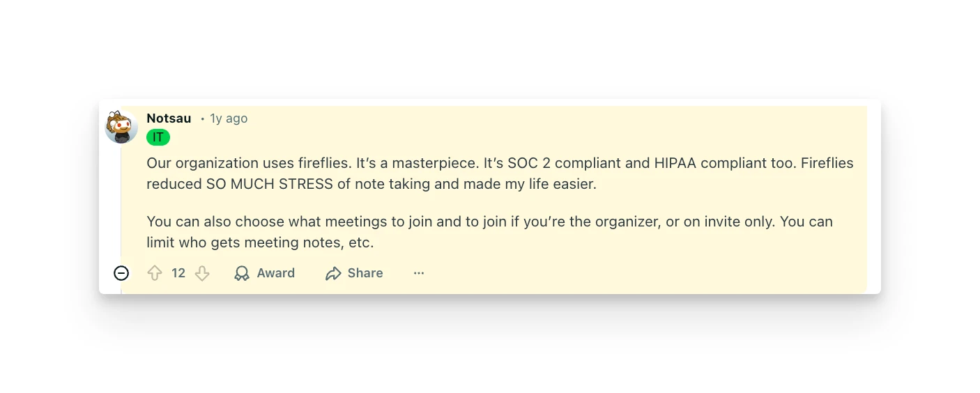This screenshot has width=980, height=393.
Task: Click the Award ribbon icon
Action: (x=242, y=273)
